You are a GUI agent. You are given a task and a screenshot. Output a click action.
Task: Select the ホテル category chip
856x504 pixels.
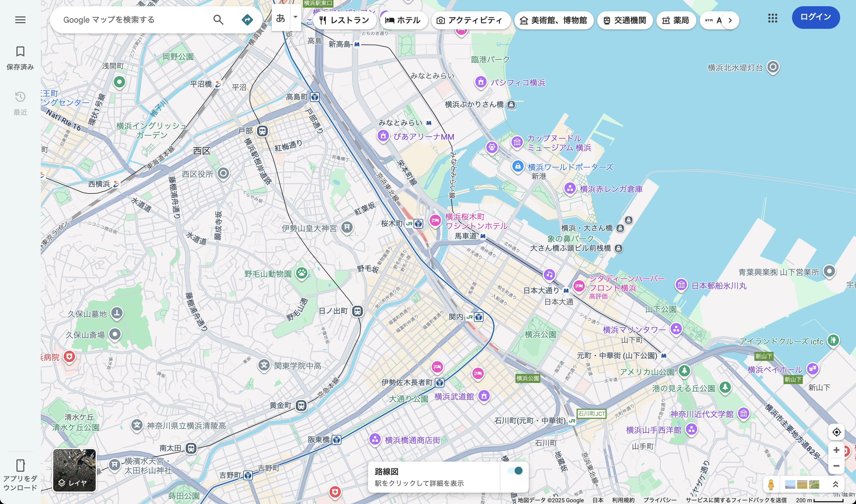coord(403,20)
